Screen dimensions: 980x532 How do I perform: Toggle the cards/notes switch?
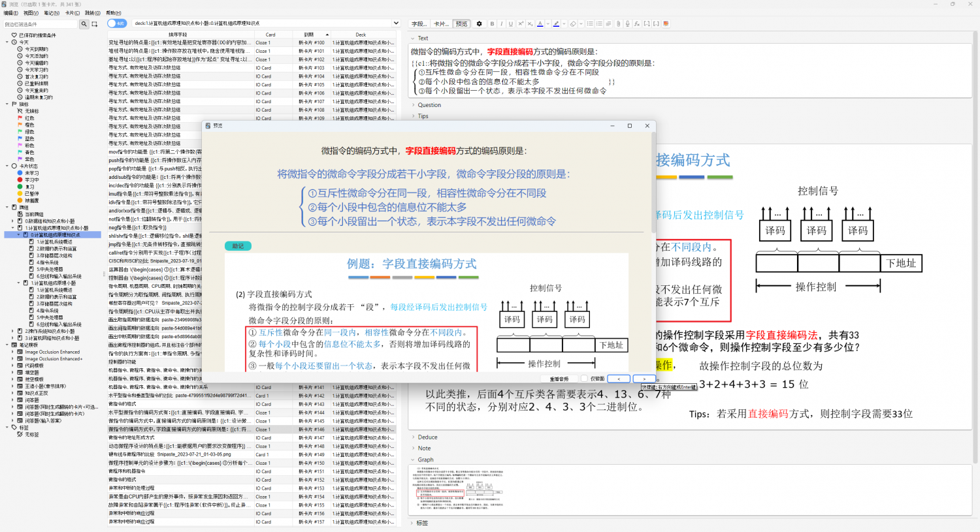[117, 23]
